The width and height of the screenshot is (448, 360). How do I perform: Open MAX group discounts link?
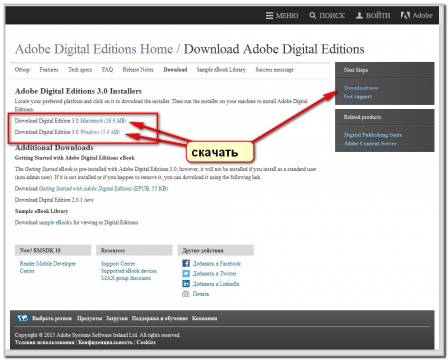pos(126,278)
